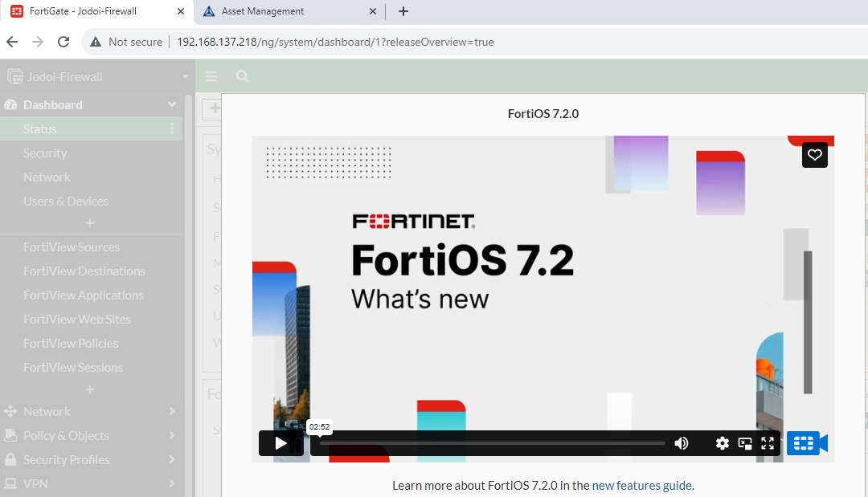Toggle the hamburger menu icon
This screenshot has width=868, height=497.
pyautogui.click(x=211, y=76)
